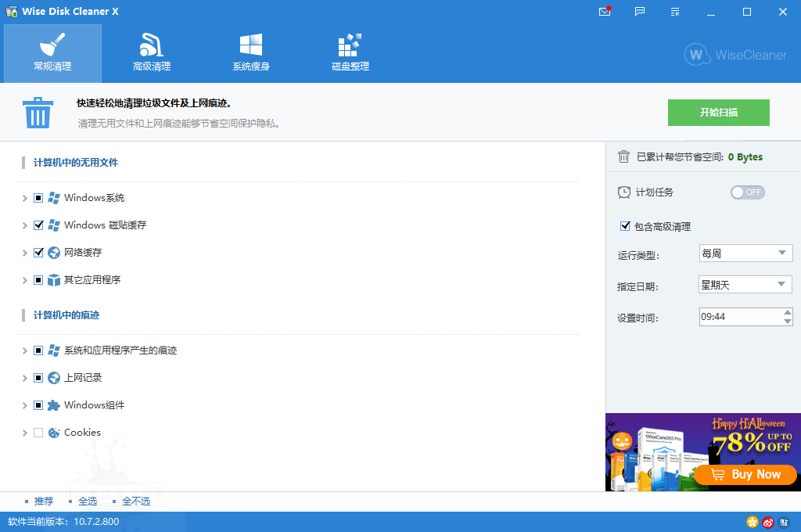This screenshot has width=801, height=532.
Task: Expand the Windows系统 tree item
Action: point(24,197)
